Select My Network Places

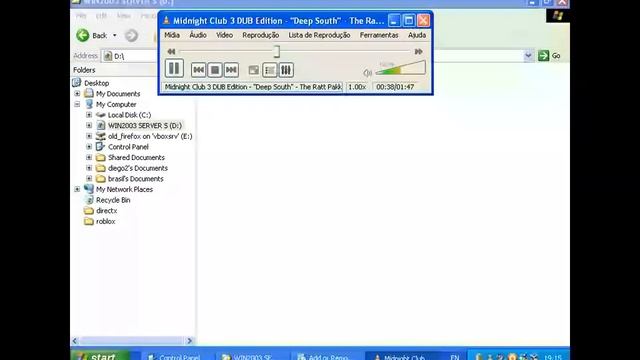[x=124, y=189]
